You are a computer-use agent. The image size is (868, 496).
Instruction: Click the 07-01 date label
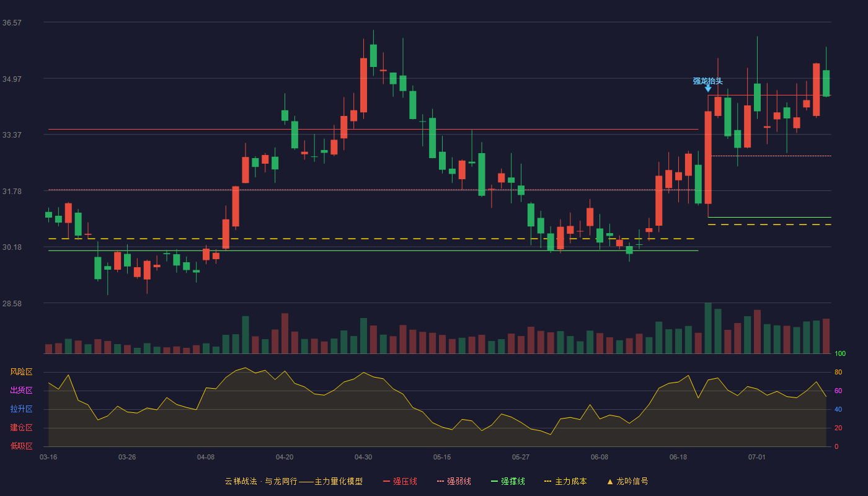coord(757,457)
